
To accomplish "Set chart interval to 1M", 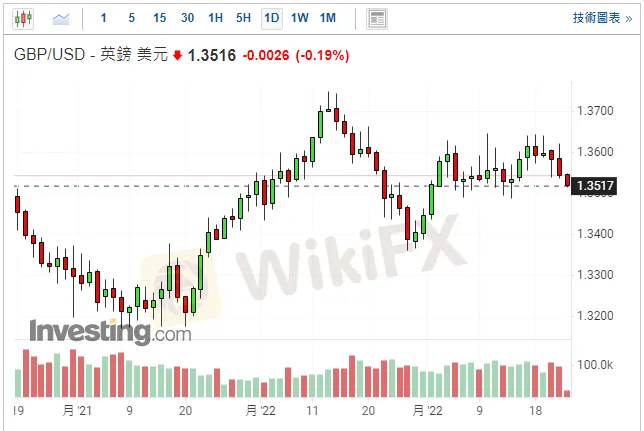I will [329, 18].
